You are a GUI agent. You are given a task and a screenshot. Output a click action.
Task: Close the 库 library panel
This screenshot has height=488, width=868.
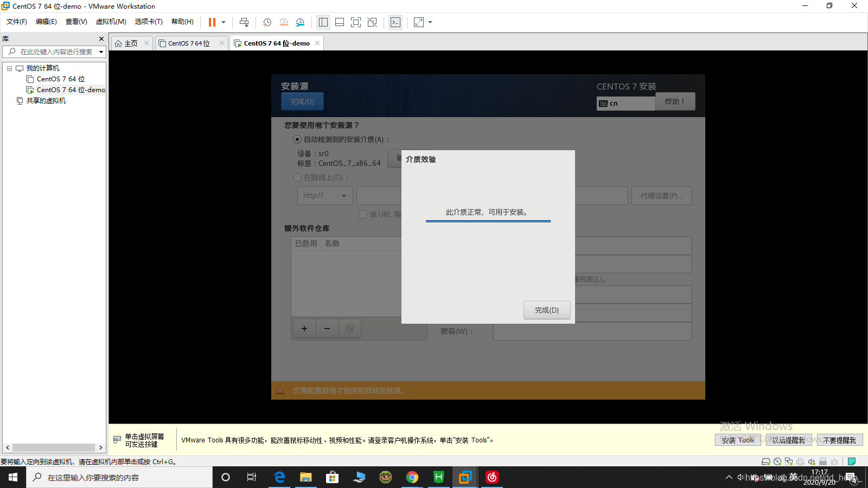[101, 38]
